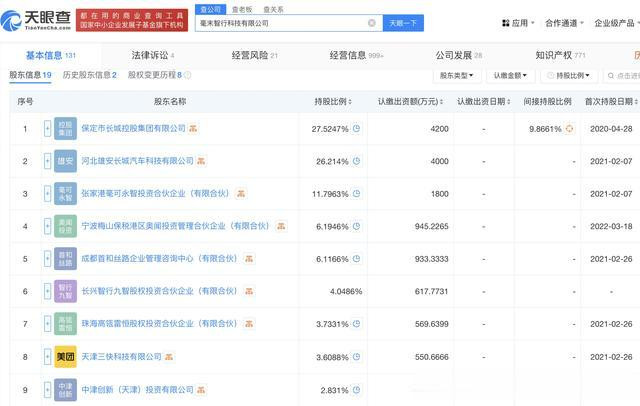Sort by 认缴出资额(万元) column header
The height and width of the screenshot is (406, 640).
(410, 101)
